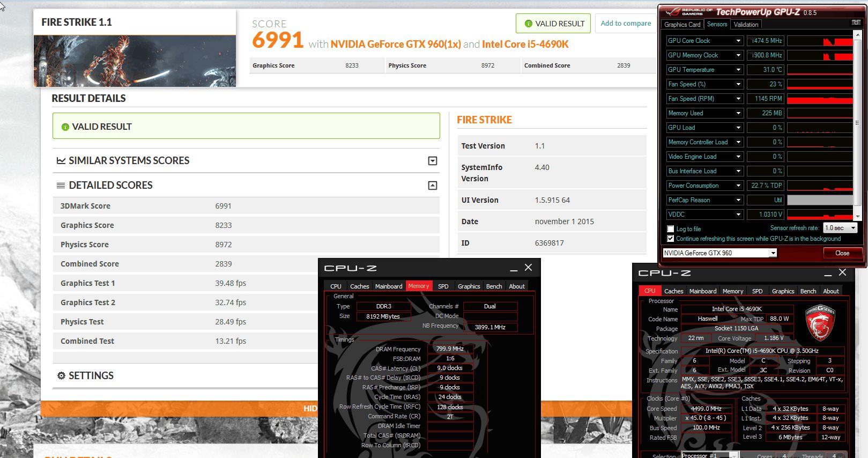Open the GPU Core Clock sensor dropdown
The height and width of the screenshot is (458, 868).
click(x=738, y=41)
